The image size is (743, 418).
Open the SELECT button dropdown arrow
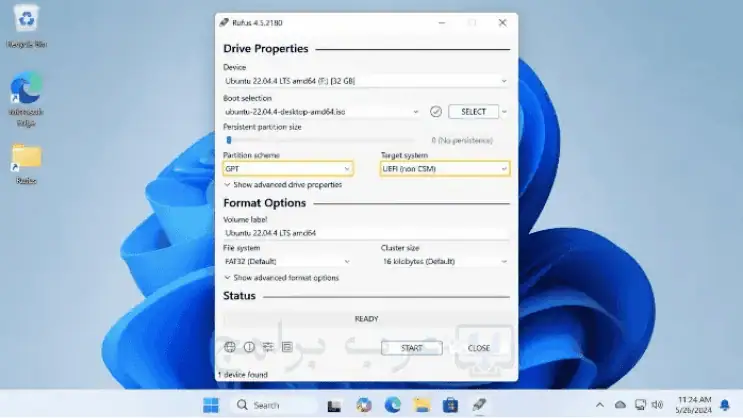(504, 112)
